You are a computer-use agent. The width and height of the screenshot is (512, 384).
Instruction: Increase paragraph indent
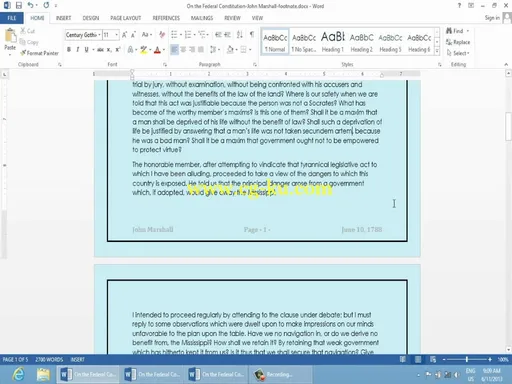click(x=228, y=35)
